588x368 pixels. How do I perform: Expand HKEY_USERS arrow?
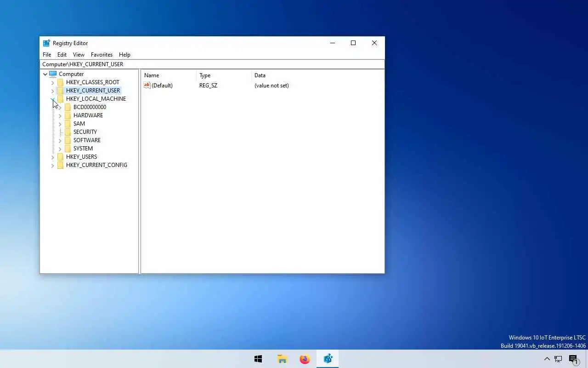coord(52,157)
